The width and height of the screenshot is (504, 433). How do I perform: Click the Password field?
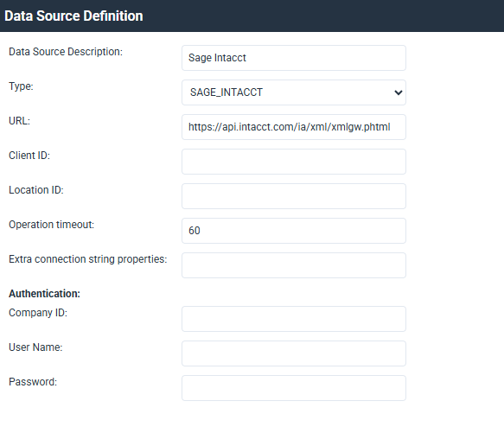pos(294,388)
